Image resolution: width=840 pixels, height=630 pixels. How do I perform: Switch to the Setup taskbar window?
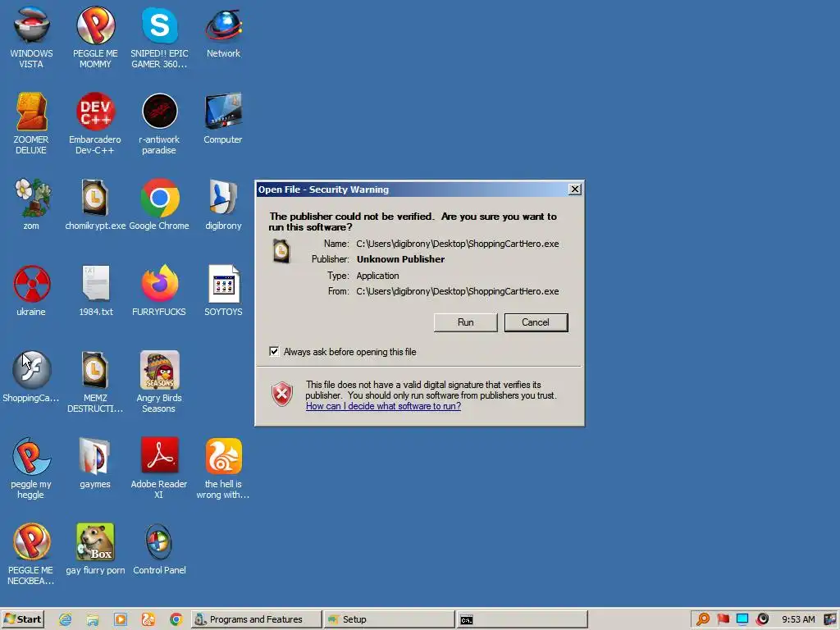pos(390,619)
